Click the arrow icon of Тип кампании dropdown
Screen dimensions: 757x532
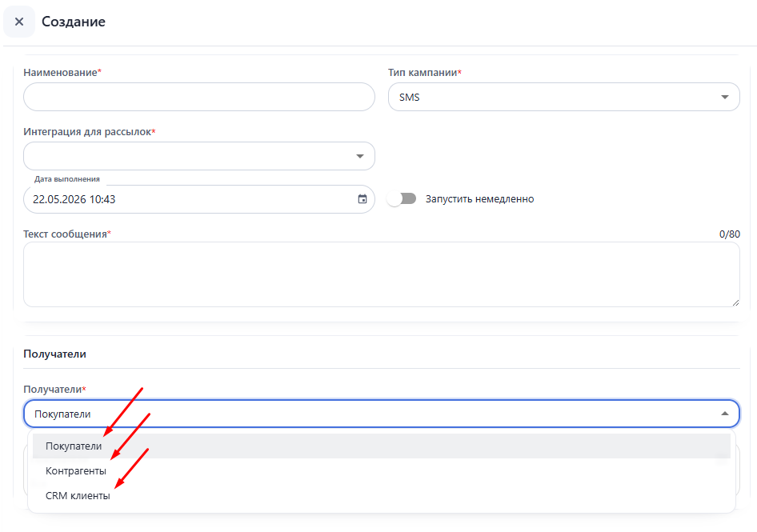pos(725,97)
